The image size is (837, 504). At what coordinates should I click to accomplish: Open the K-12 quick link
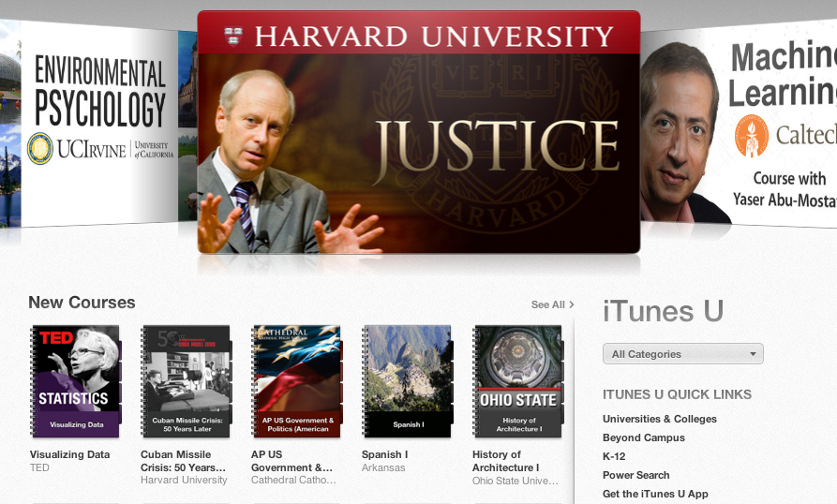point(614,456)
